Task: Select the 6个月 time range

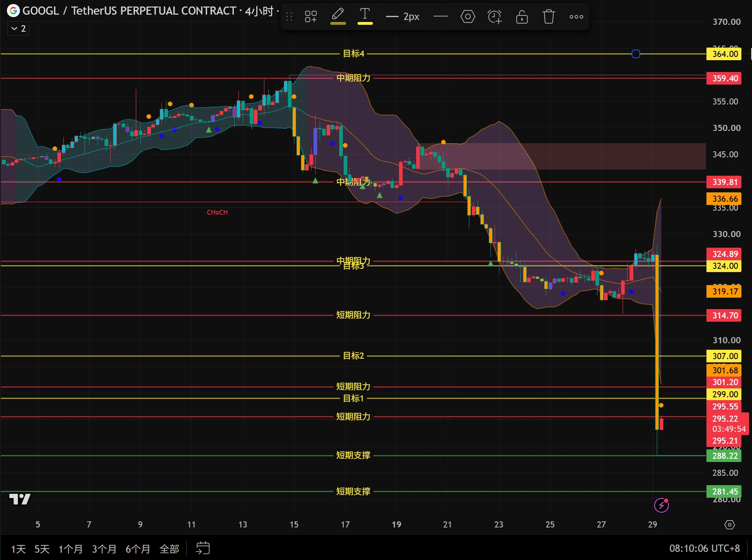Action: (138, 549)
